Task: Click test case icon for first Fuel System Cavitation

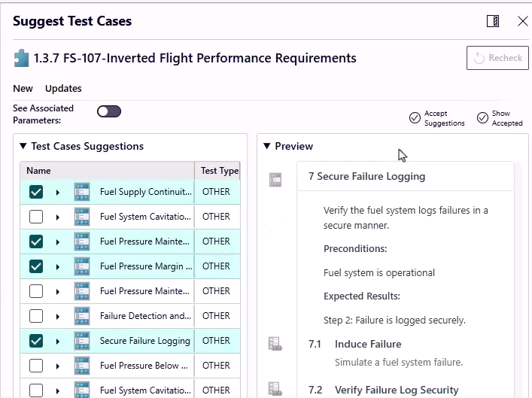Action: (82, 217)
